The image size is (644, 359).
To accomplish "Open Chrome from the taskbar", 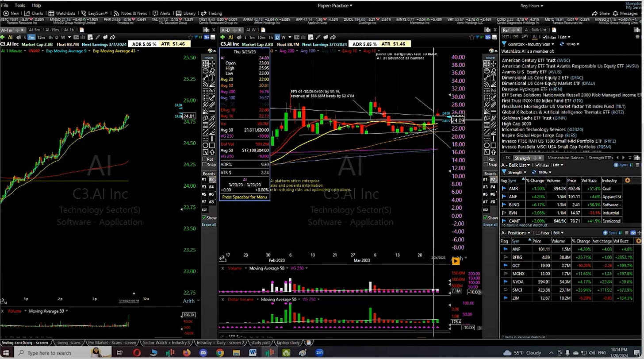I will click(x=220, y=353).
